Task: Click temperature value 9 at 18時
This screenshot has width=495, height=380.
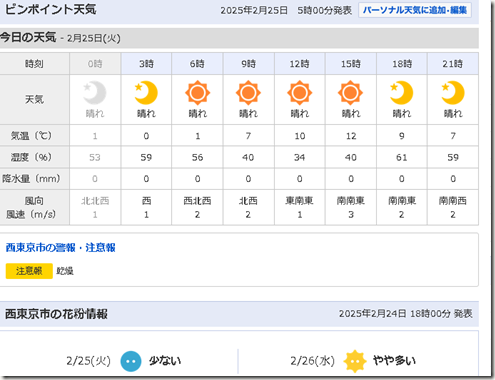Action: point(402,136)
